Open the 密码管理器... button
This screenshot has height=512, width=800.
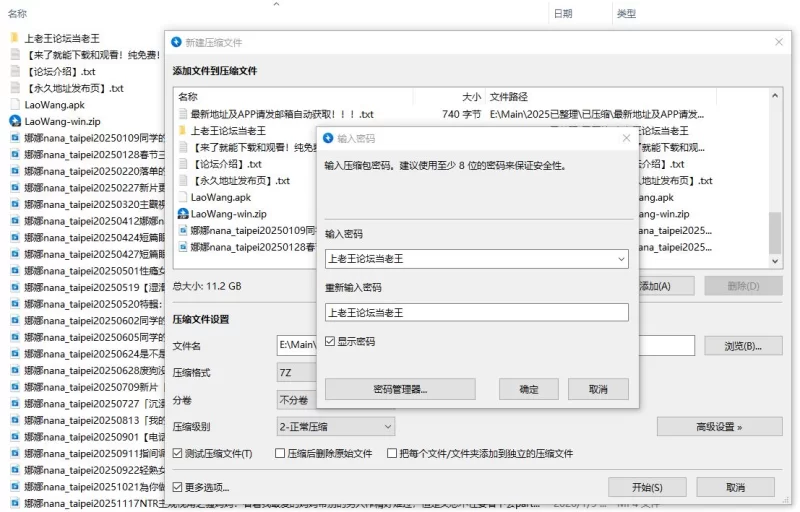[400, 390]
